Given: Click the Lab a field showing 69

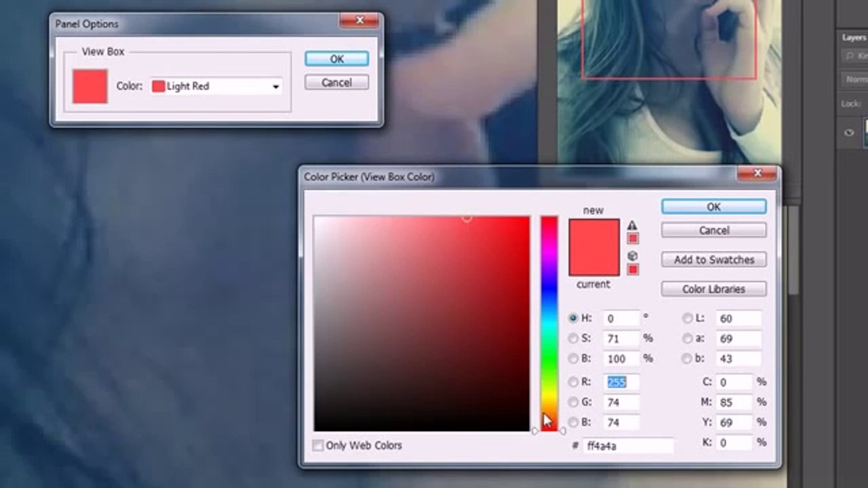Looking at the screenshot, I should tap(738, 338).
